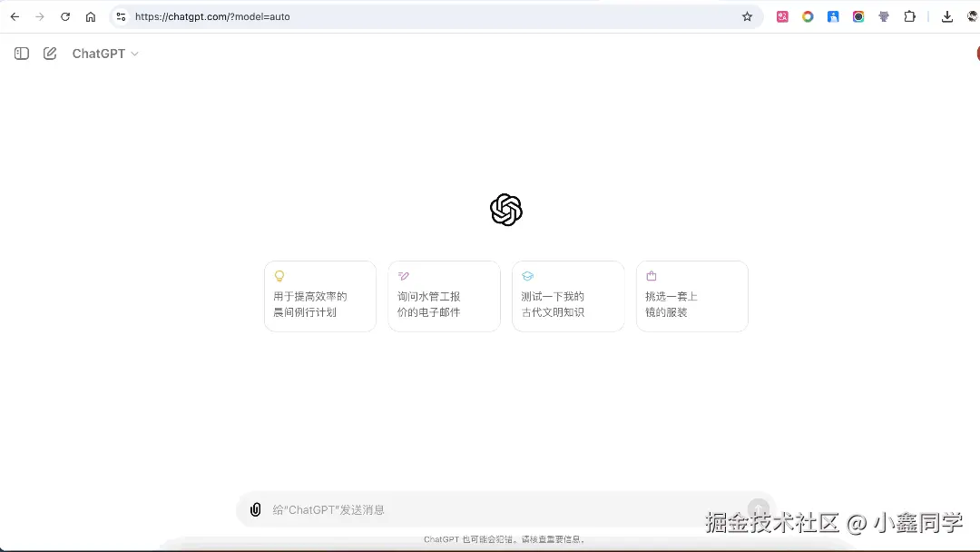
Task: Go forward using the browser arrow
Action: [x=40, y=17]
